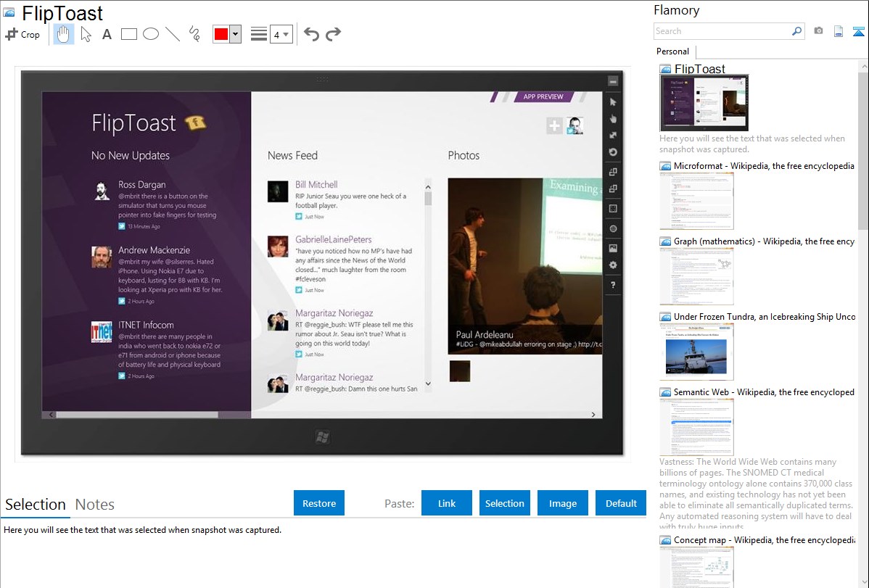Focus the Flamory Search field
869x588 pixels.
click(x=722, y=31)
